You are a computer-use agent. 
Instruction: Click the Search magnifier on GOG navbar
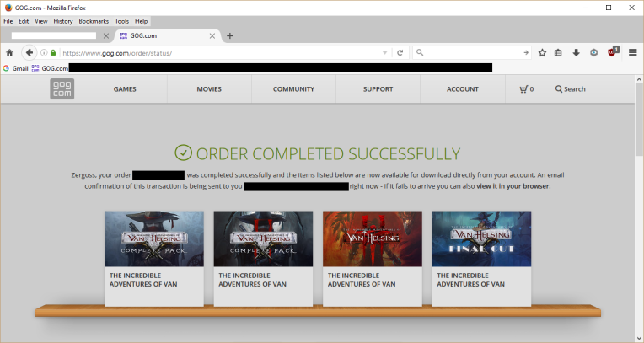[x=559, y=88]
